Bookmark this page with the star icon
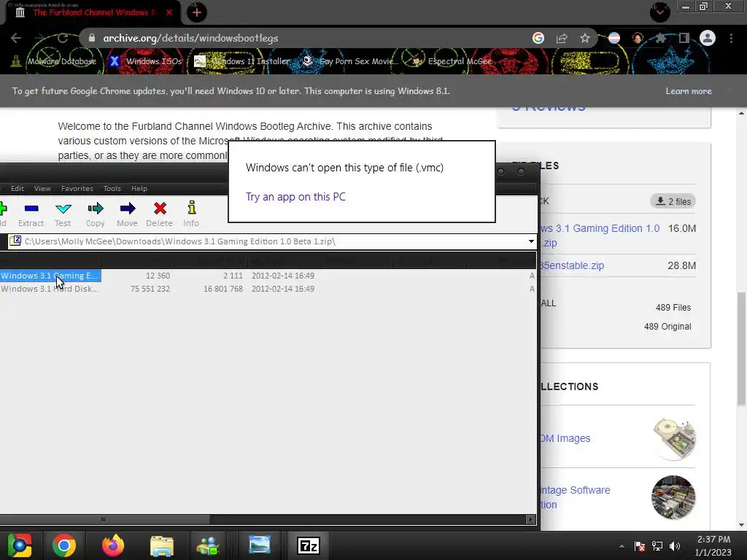Viewport: 747px width, 560px height. click(x=585, y=38)
